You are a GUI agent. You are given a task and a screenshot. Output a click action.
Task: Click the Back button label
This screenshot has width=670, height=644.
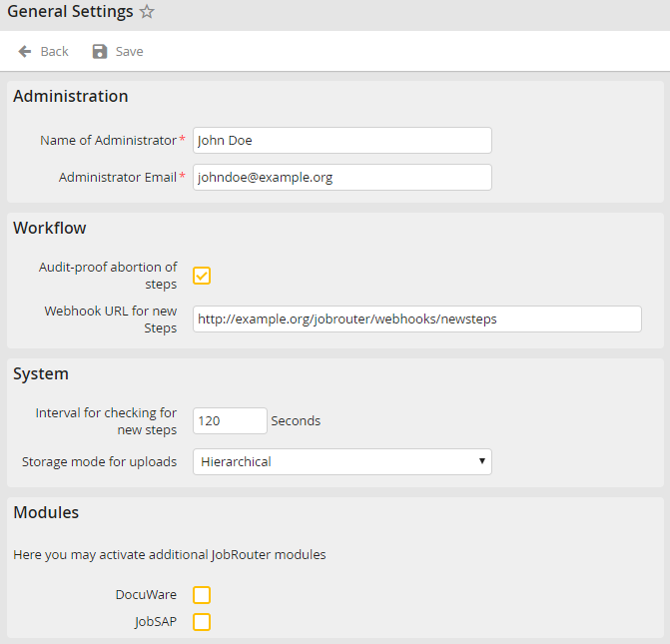click(x=54, y=51)
